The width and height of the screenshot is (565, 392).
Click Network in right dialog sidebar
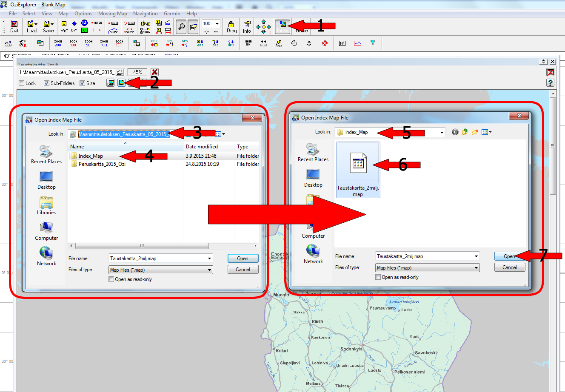313,254
